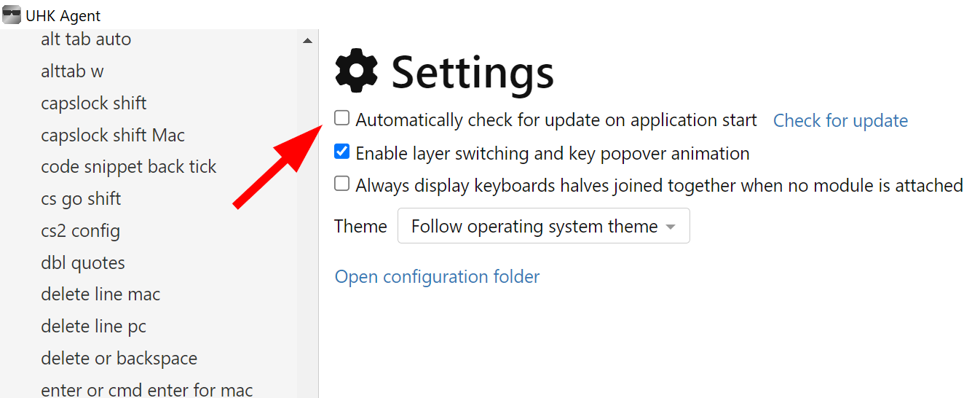Open the dbl quotes macro

coord(83,263)
